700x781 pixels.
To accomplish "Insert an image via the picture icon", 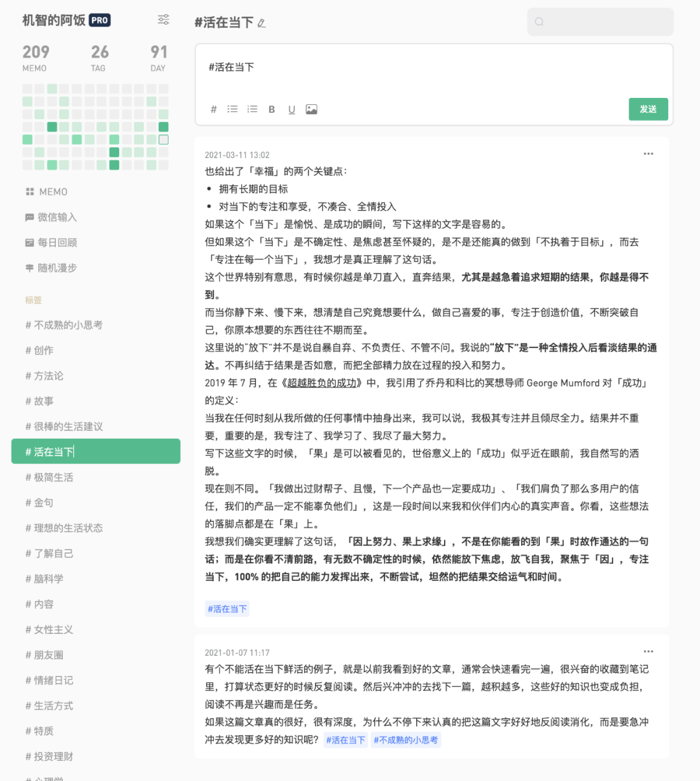I will click(312, 110).
